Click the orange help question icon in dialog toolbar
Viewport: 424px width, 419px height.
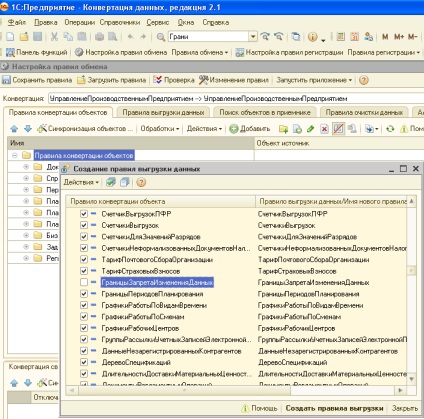141,182
